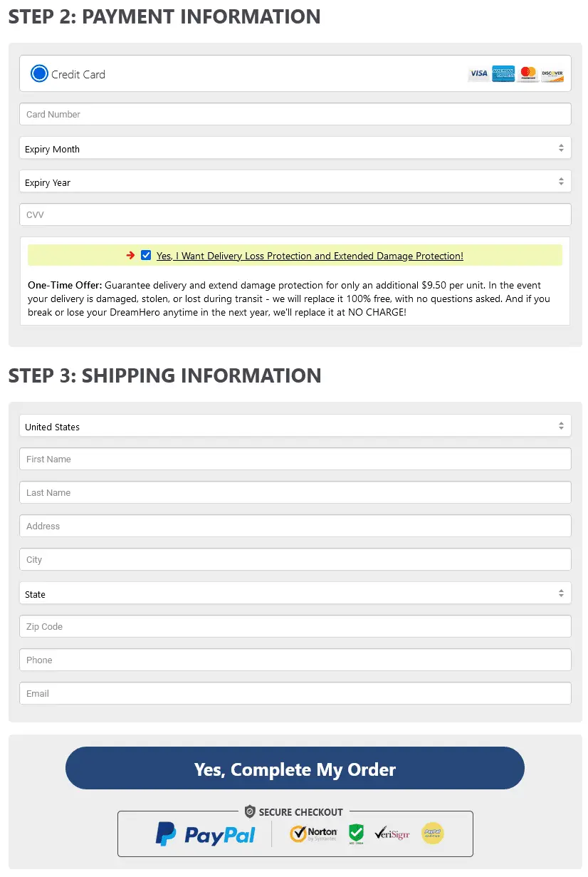Select the Mastercard logo
588x877 pixels.
(x=527, y=73)
